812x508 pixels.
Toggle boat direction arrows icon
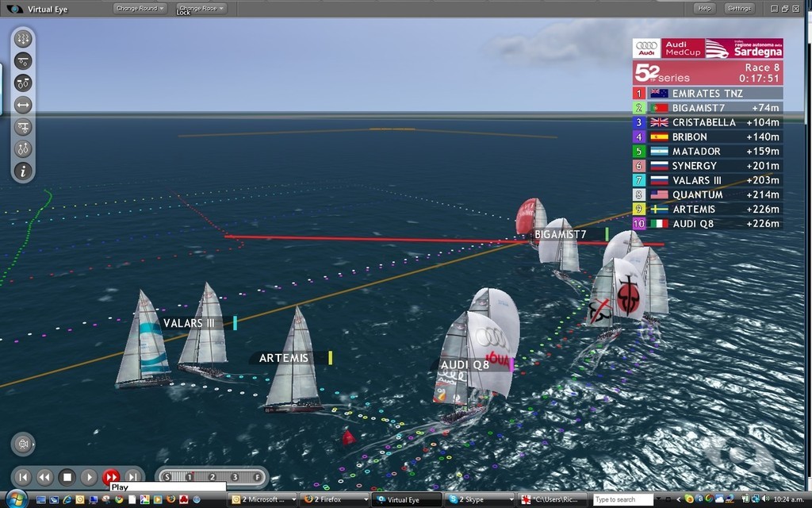point(23,149)
